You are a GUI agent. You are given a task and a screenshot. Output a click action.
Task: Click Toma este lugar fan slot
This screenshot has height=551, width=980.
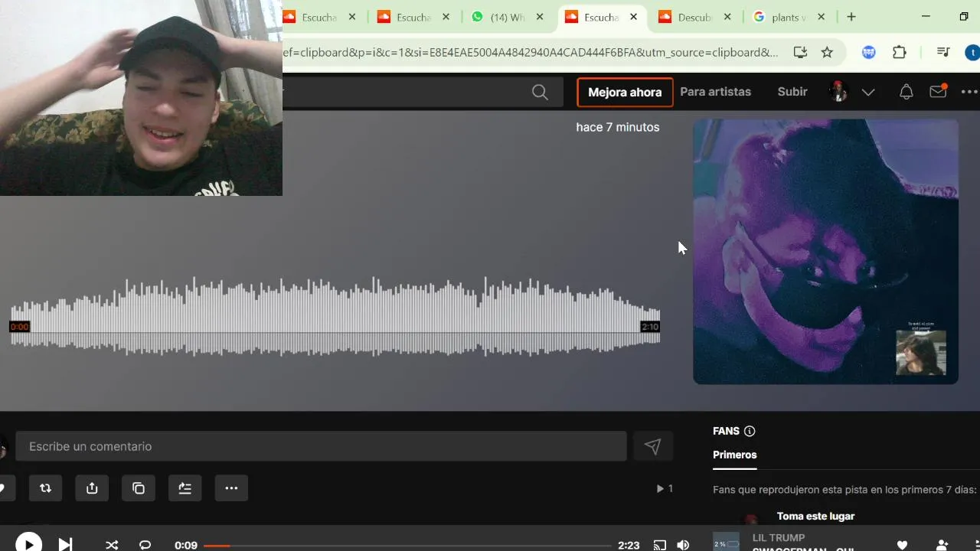click(815, 517)
